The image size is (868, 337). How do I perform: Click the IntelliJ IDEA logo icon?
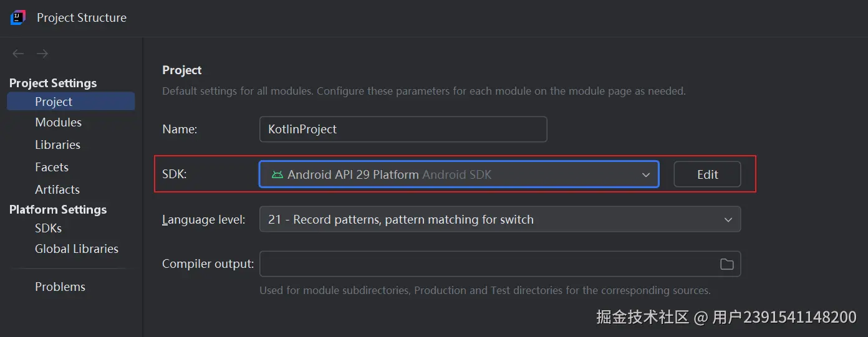click(x=18, y=17)
